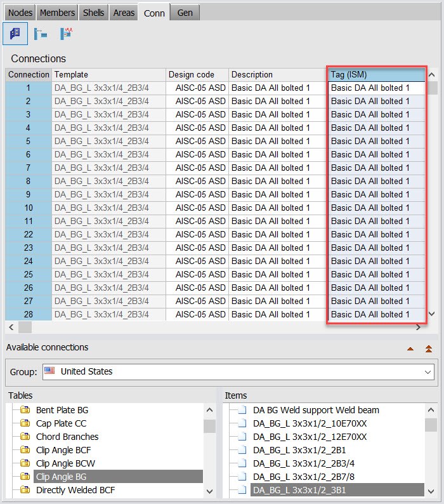Image resolution: width=444 pixels, height=504 pixels.
Task: Open the Gen tab
Action: 185,13
